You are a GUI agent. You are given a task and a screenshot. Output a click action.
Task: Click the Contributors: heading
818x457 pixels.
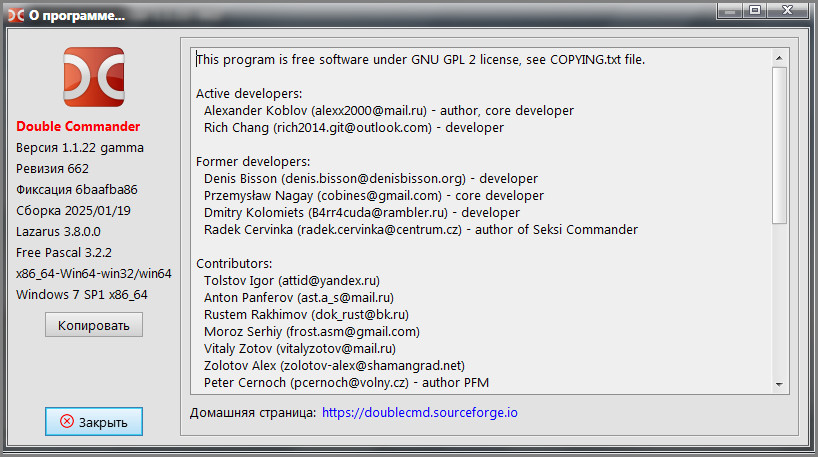(x=234, y=263)
